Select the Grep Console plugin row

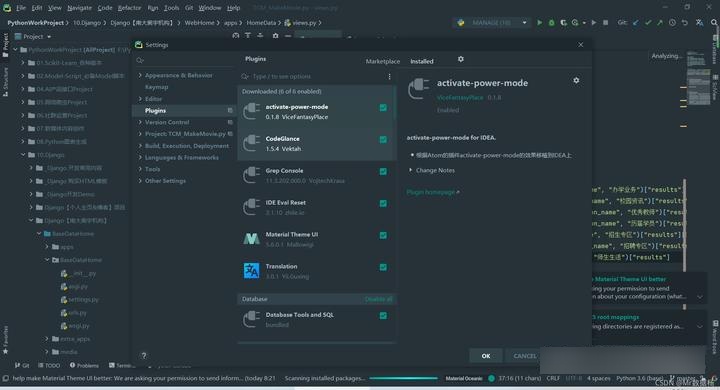316,175
